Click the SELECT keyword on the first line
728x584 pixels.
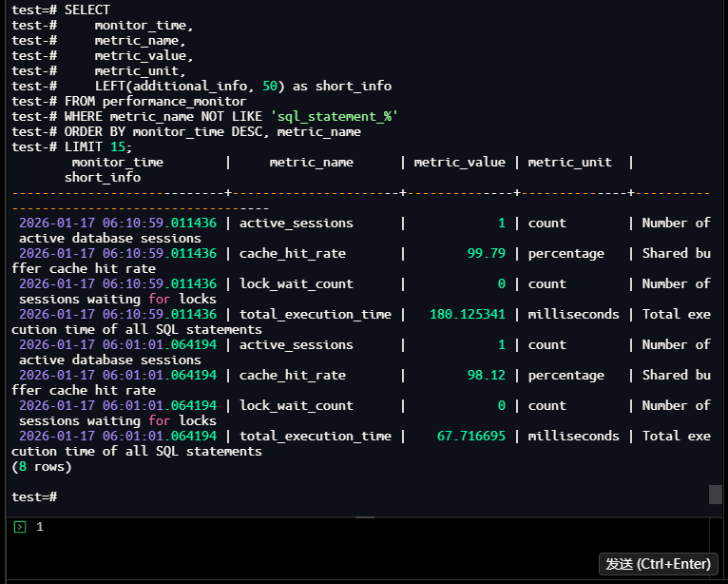(87, 10)
